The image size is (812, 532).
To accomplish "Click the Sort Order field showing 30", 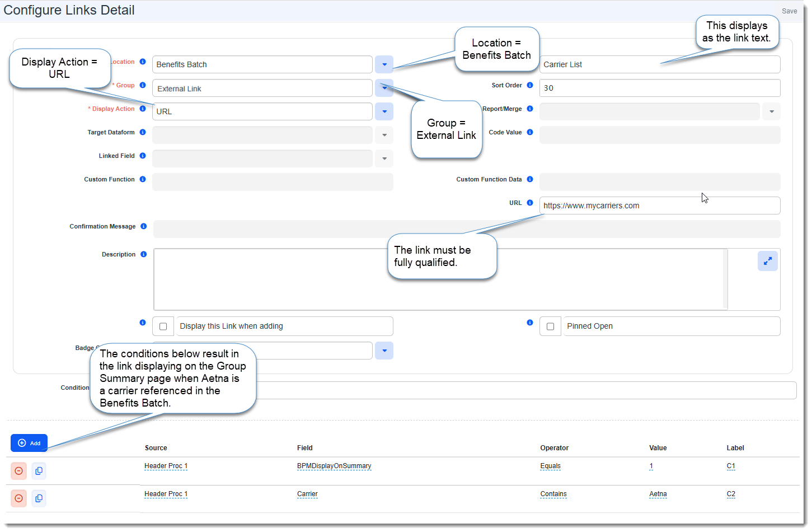I will point(659,88).
